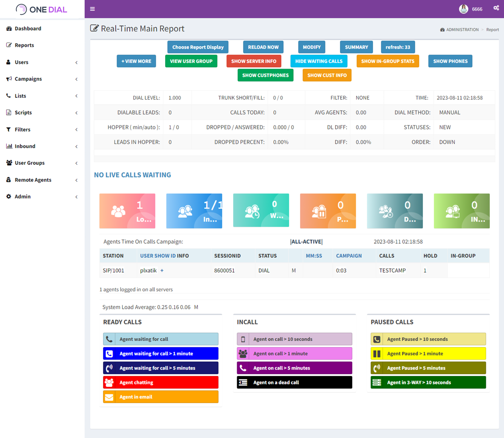
Task: Enable Show Server Info display
Action: [x=254, y=61]
